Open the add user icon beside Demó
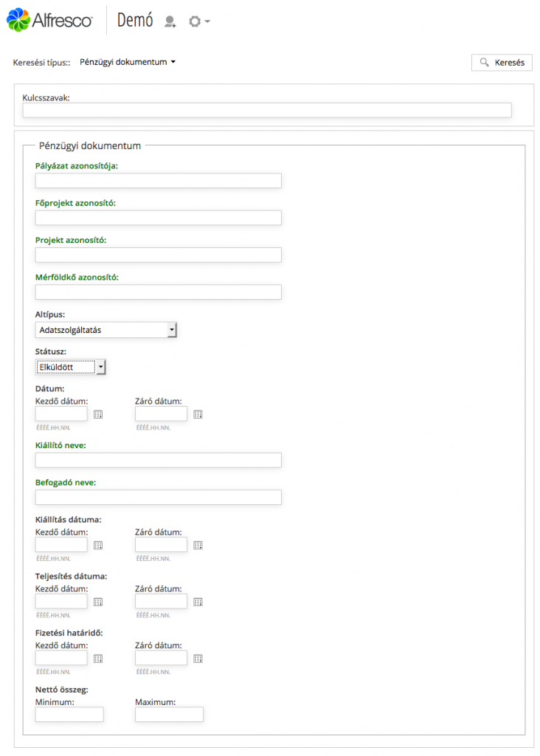Viewport: 540px width, 756px height. click(x=170, y=21)
